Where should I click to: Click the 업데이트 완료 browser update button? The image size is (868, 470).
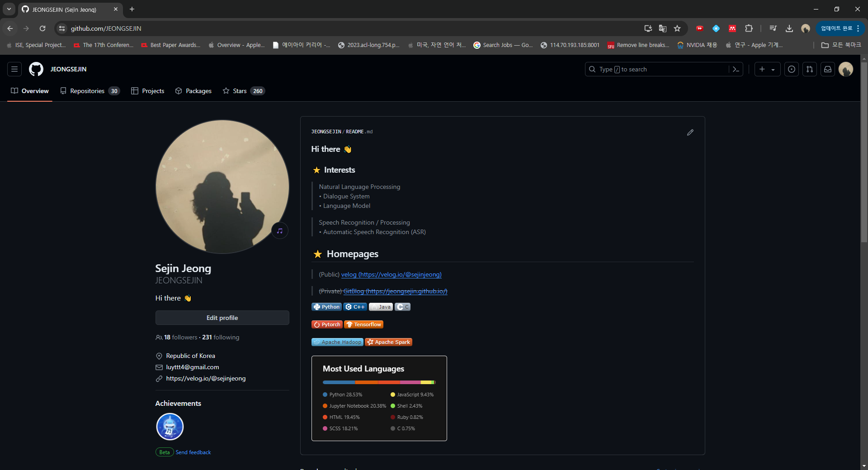click(x=840, y=28)
